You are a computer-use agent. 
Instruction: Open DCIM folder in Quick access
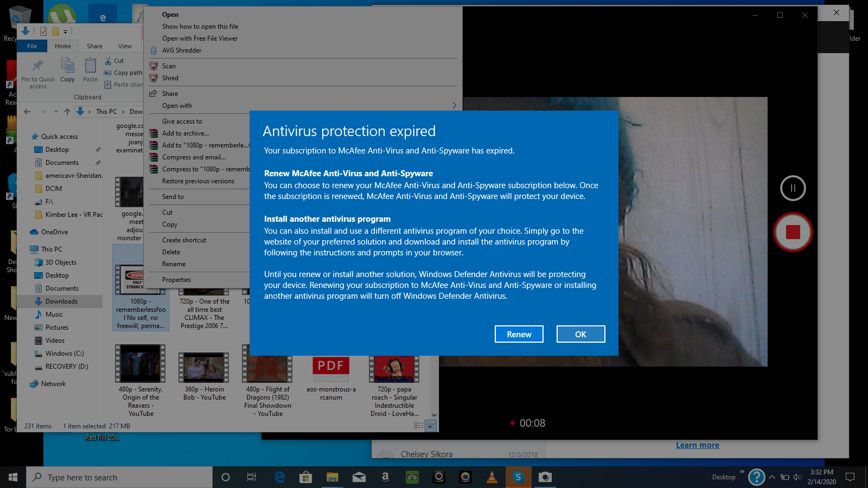(x=53, y=189)
